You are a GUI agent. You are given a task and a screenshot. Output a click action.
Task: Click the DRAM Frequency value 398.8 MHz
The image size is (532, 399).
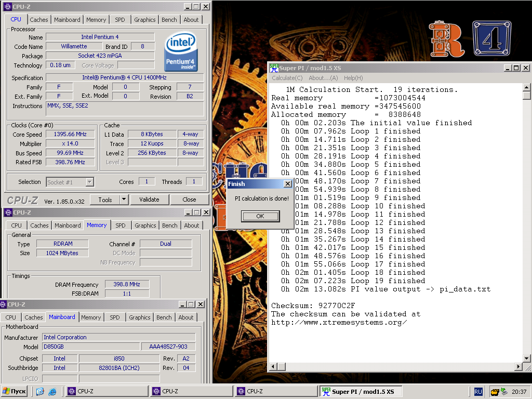[127, 284]
